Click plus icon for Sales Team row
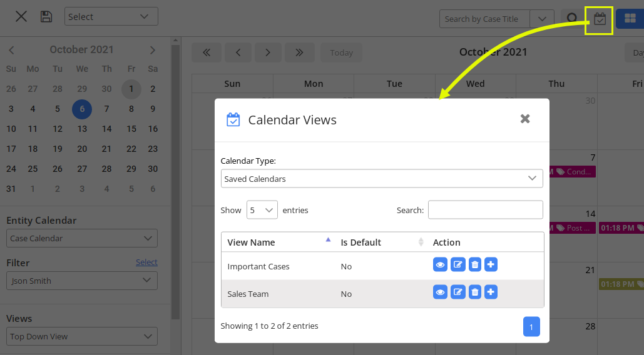 (491, 292)
